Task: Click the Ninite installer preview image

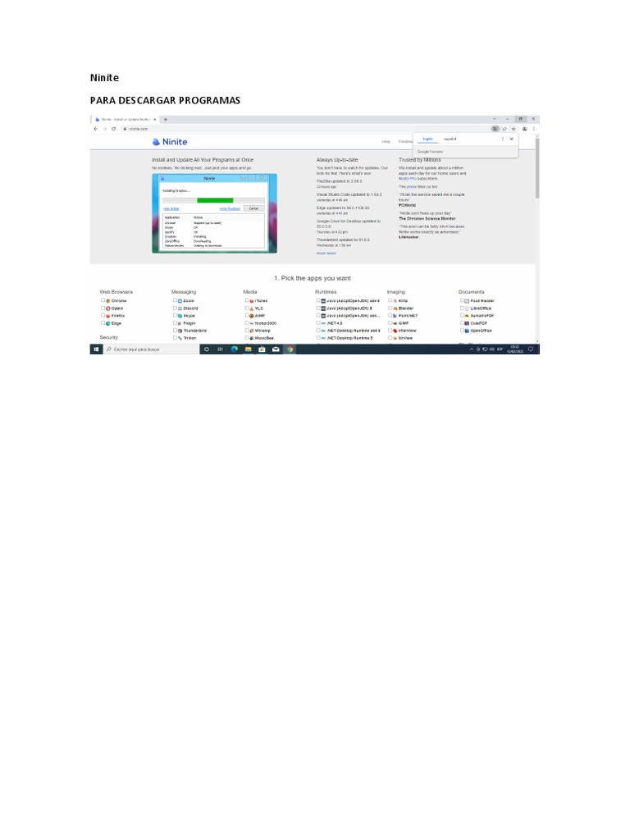Action: 214,213
